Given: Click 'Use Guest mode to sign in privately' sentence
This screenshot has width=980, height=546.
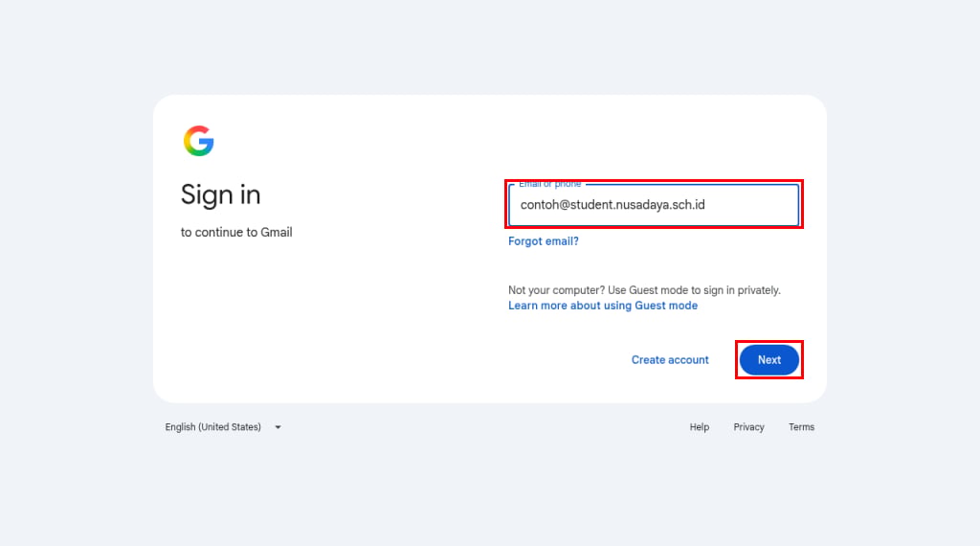Looking at the screenshot, I should pos(694,290).
